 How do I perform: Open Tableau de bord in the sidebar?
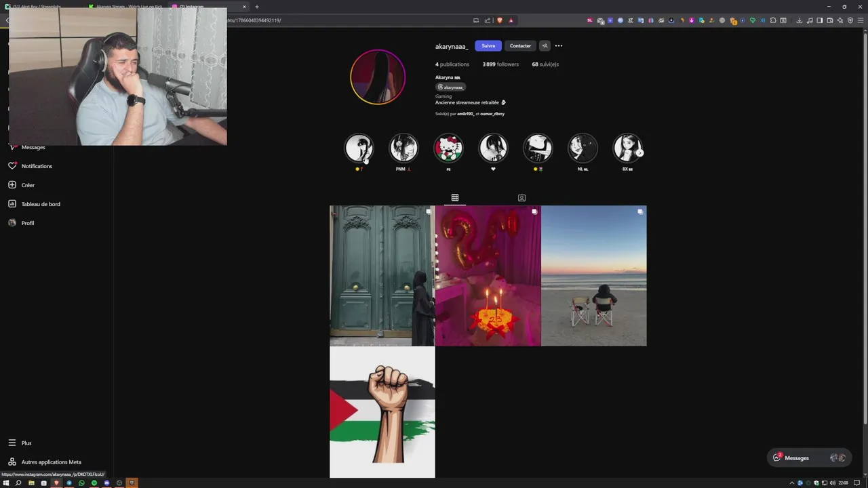pyautogui.click(x=35, y=204)
